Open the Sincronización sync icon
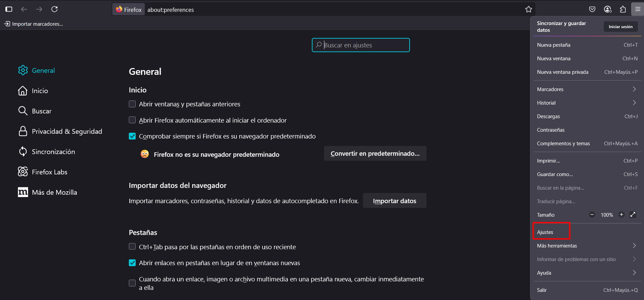 23,151
